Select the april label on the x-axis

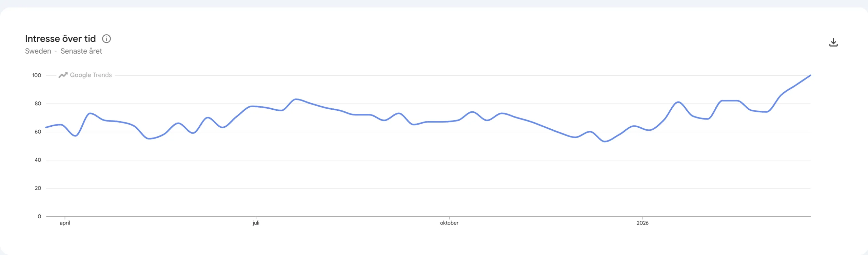[65, 223]
